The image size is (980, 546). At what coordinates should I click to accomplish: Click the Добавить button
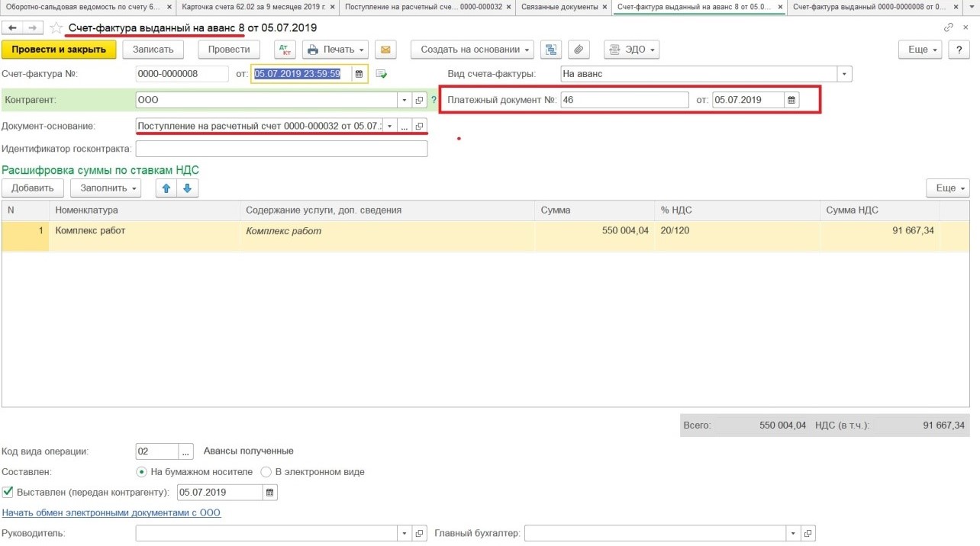point(33,188)
